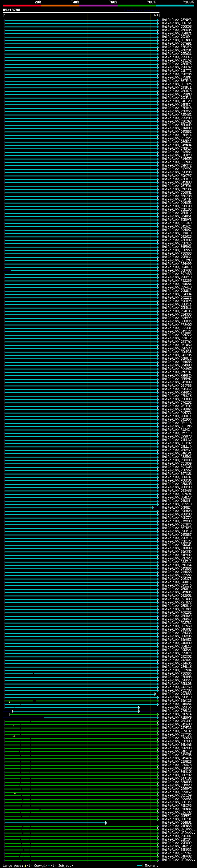Open the UniRef100_Q96UV5 hit

click(177, 789)
